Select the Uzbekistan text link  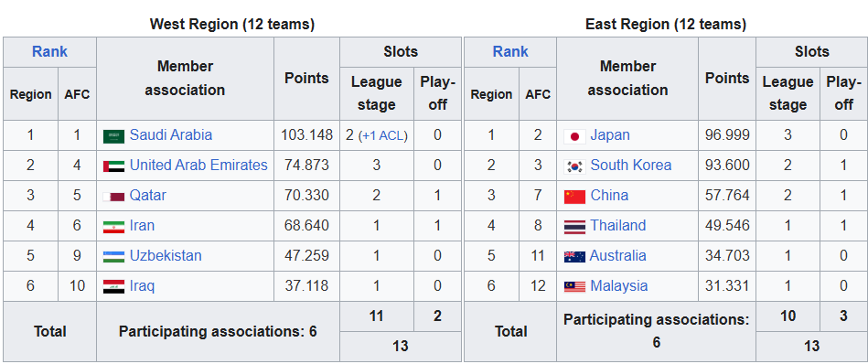[x=166, y=256]
